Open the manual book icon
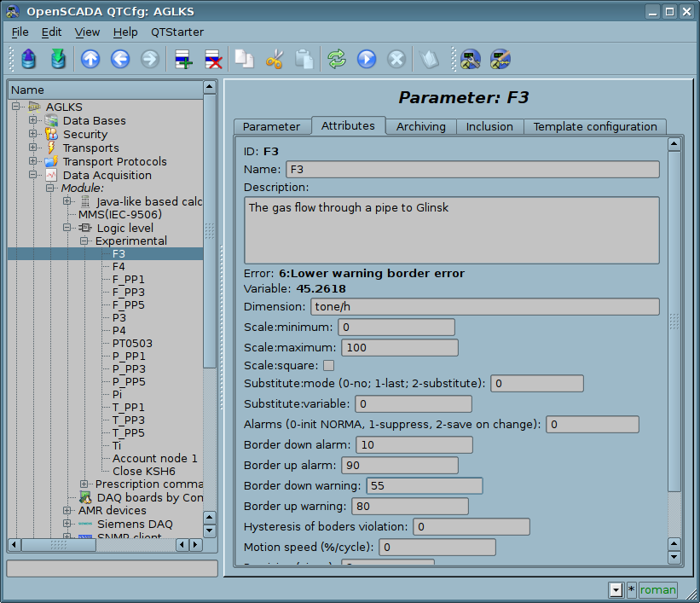 pos(429,59)
